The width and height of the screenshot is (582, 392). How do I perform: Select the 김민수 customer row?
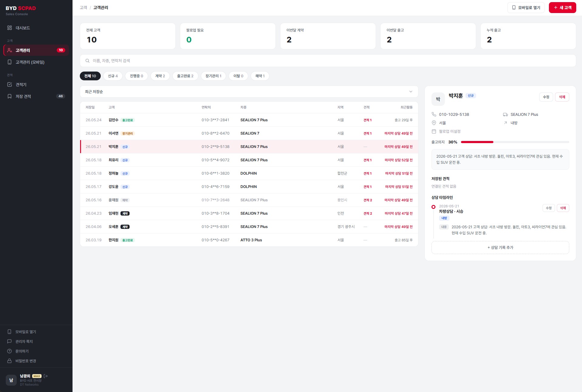pyautogui.click(x=249, y=120)
